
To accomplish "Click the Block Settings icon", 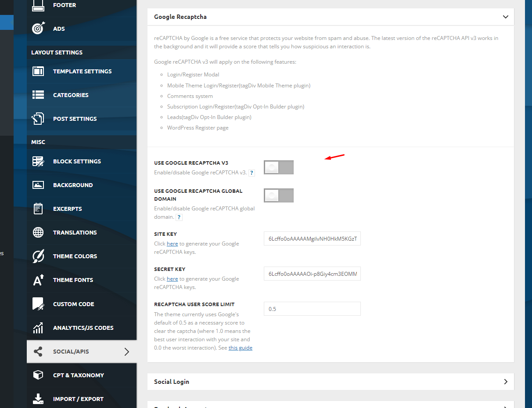I will click(x=38, y=161).
